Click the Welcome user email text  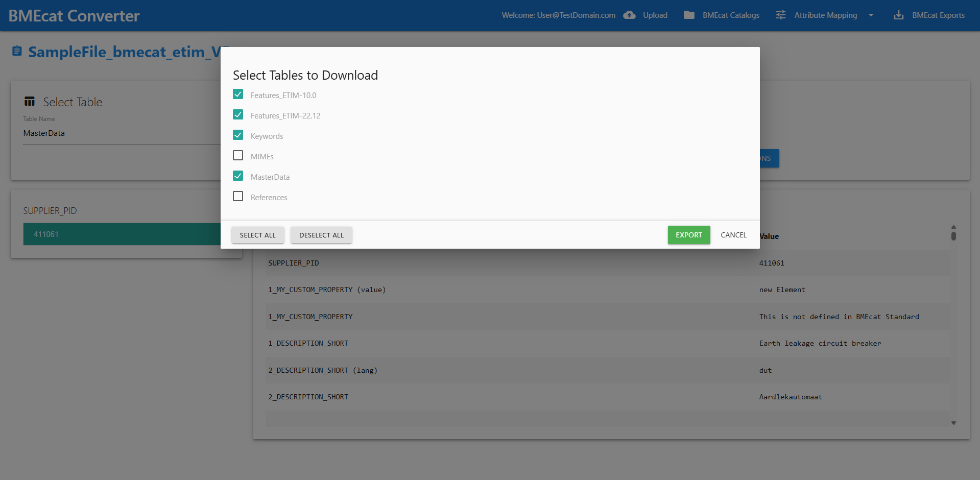point(558,15)
